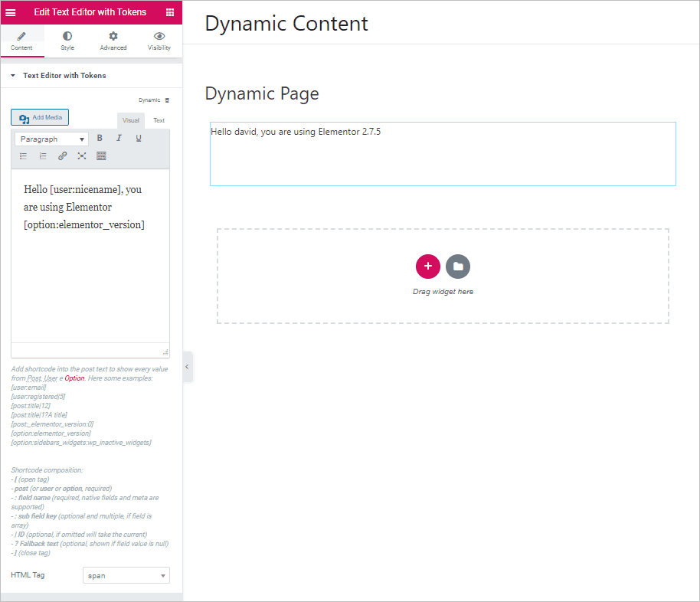Toggle the editor toolbar rows
Screen dimensions: 700x602
(x=101, y=155)
